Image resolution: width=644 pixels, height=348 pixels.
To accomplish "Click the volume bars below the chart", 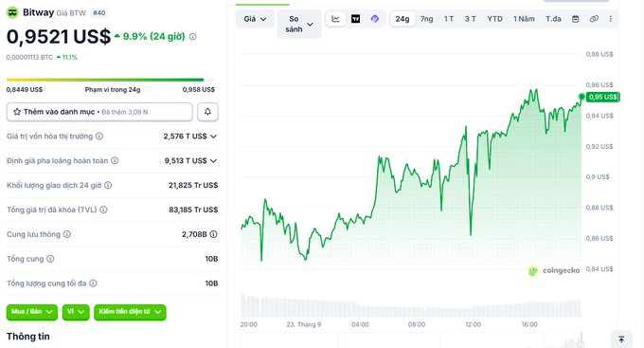I will tap(411, 306).
